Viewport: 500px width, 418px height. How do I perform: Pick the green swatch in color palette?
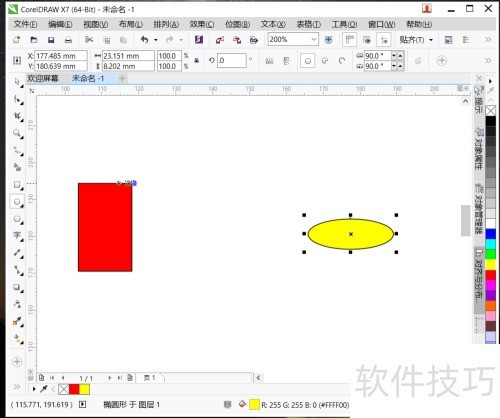coord(490,254)
